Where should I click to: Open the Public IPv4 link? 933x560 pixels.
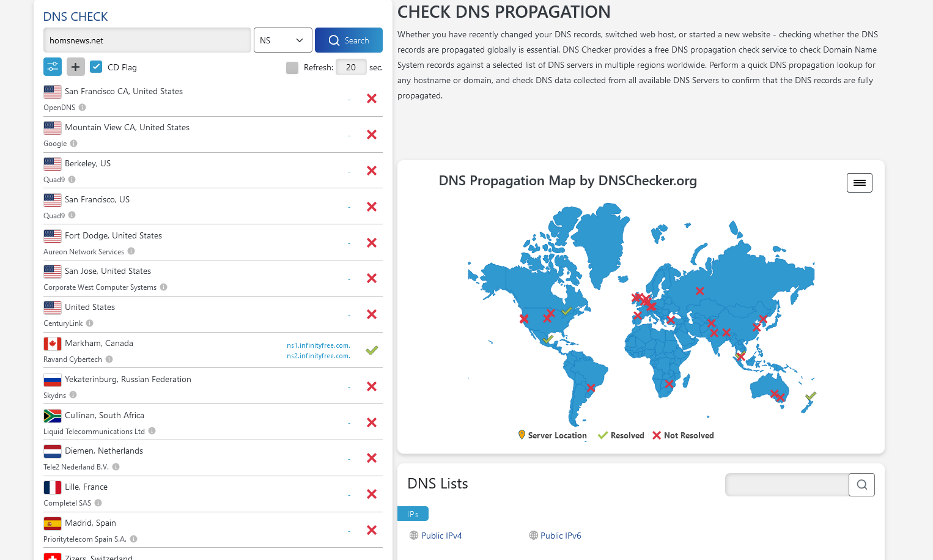point(441,536)
